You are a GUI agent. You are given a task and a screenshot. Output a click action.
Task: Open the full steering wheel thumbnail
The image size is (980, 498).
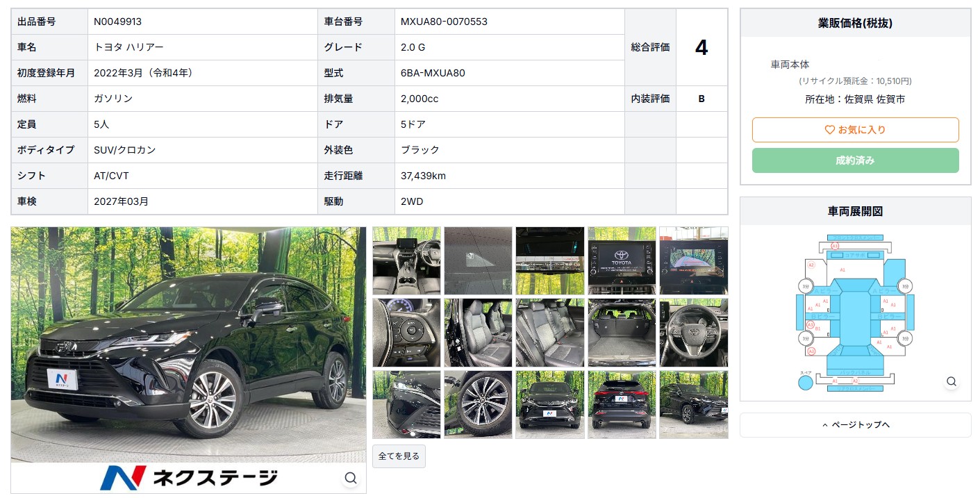pyautogui.click(x=693, y=333)
